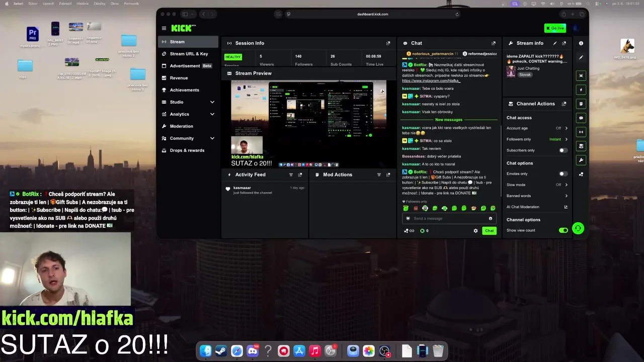The height and width of the screenshot is (362, 644).
Task: Open the Revenue page
Action: click(188, 78)
